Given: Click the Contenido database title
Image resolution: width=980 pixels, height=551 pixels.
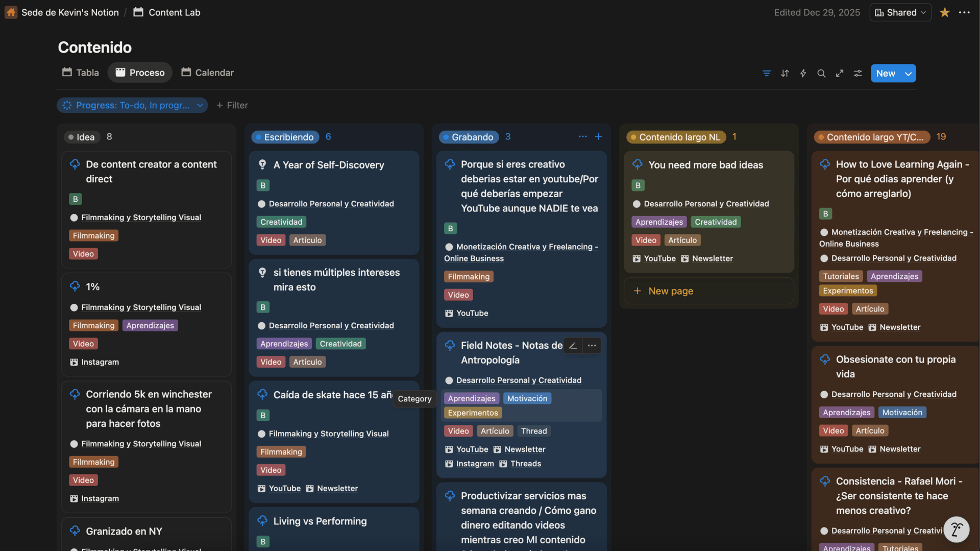Looking at the screenshot, I should coord(95,47).
